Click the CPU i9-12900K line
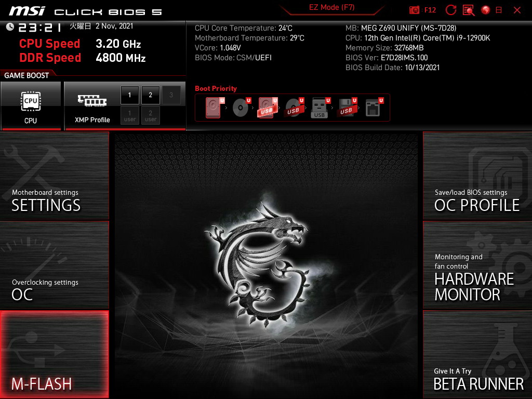The width and height of the screenshot is (532, 399). [418, 38]
